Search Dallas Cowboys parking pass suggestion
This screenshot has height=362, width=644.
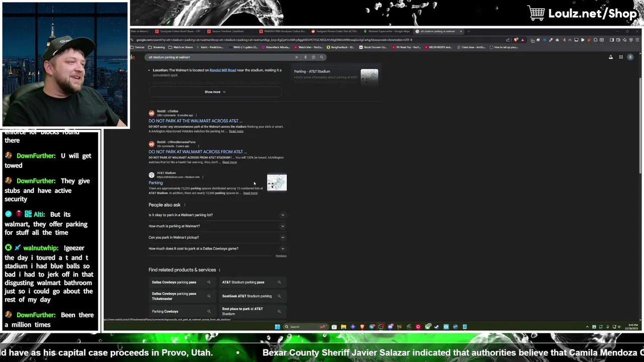tap(182, 282)
